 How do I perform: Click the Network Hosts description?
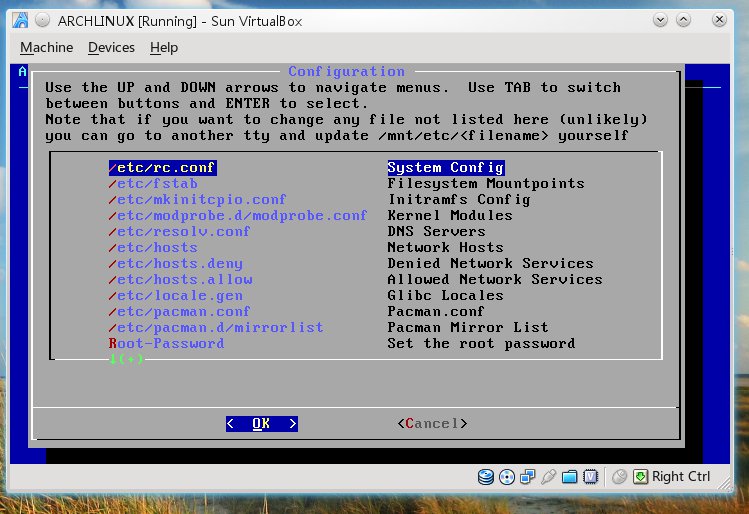click(x=445, y=247)
